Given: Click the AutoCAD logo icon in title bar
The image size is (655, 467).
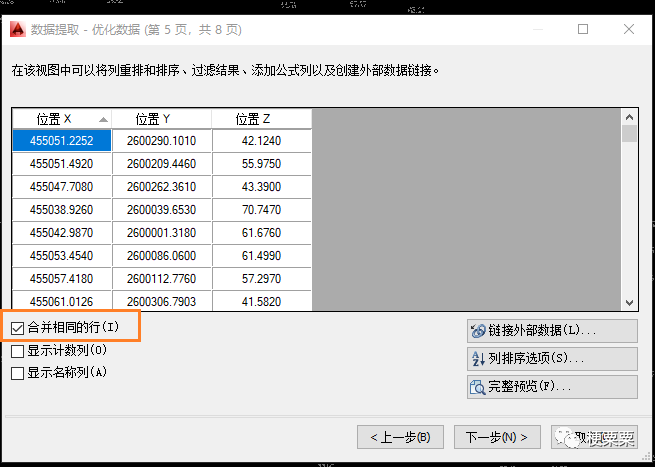Looking at the screenshot, I should point(18,29).
